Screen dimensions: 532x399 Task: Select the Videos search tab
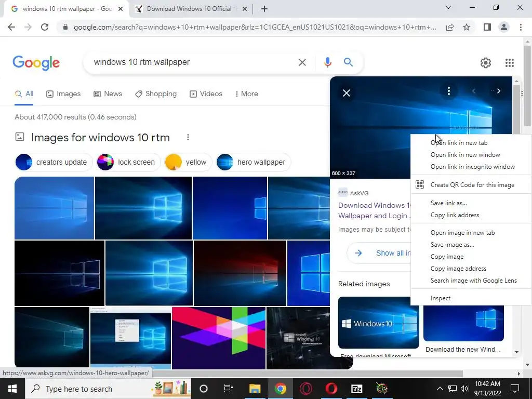(x=206, y=94)
